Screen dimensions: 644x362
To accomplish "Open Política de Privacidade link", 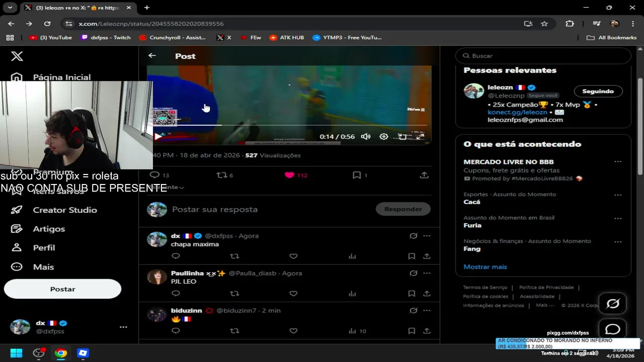I will pos(546,288).
